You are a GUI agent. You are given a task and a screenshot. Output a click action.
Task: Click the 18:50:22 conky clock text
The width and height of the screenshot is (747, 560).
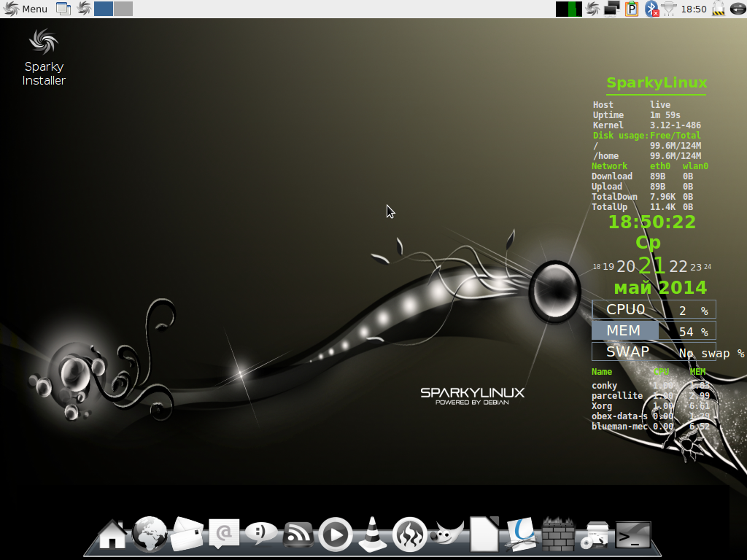click(x=651, y=222)
